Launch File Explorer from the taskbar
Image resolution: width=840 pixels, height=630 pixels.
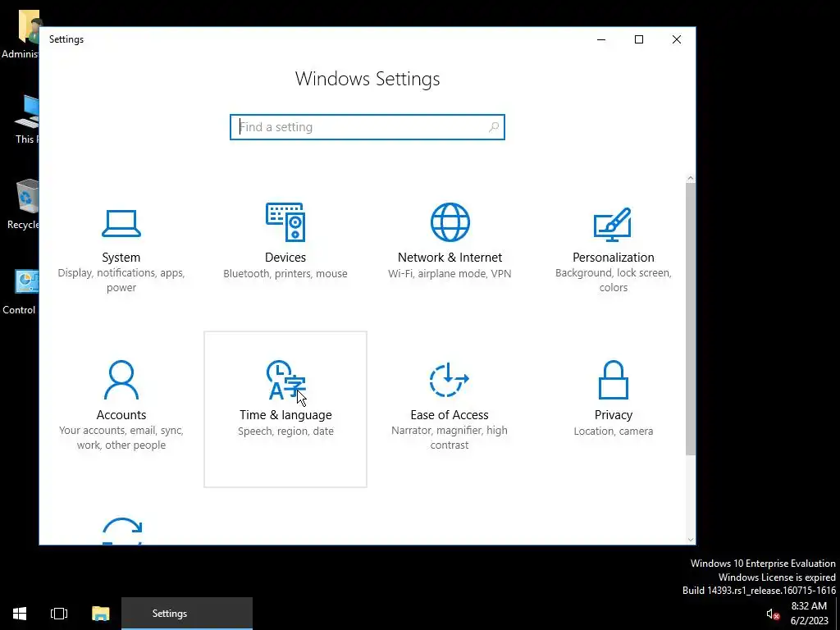tap(100, 614)
